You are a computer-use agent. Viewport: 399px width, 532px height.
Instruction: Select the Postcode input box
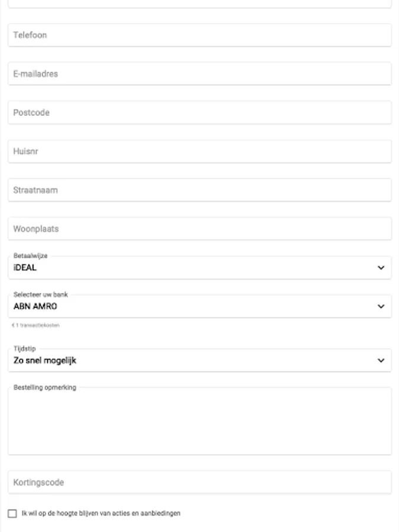click(x=199, y=112)
